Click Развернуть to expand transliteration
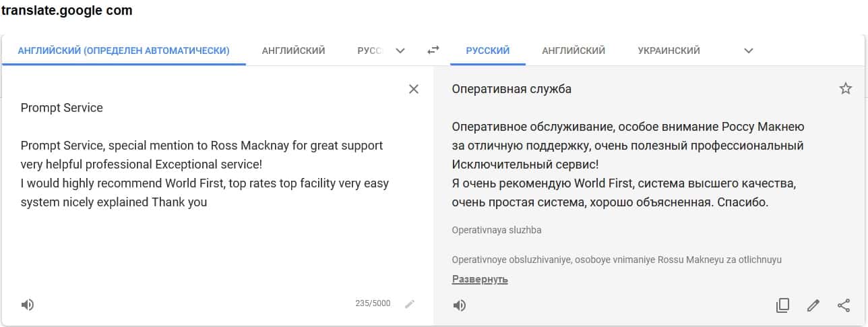The height and width of the screenshot is (327, 868). click(480, 279)
